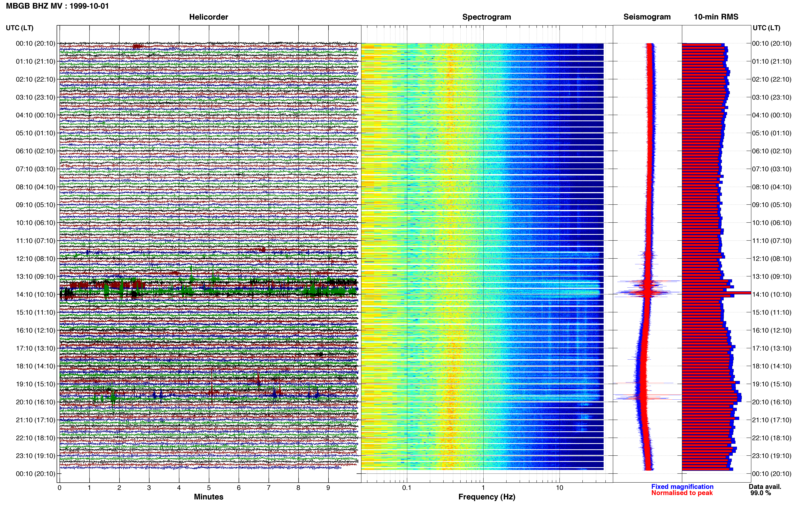Click the UTC (LT) heading beside the Helicorder

(20, 28)
